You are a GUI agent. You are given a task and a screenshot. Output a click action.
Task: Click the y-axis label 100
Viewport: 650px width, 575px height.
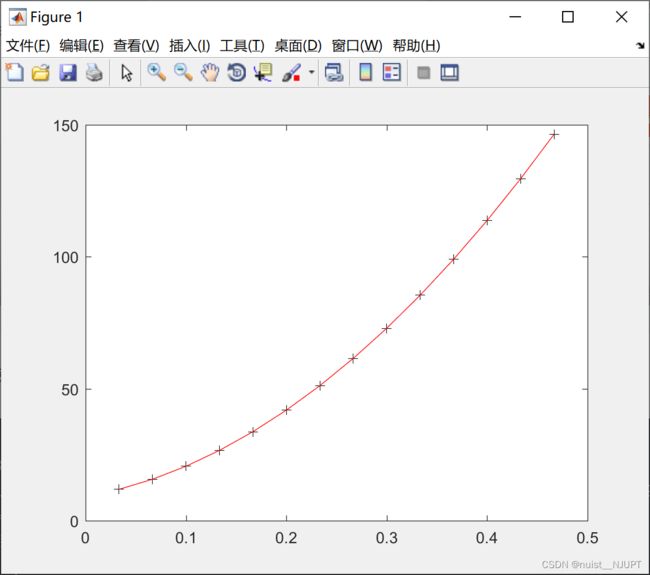(66, 257)
